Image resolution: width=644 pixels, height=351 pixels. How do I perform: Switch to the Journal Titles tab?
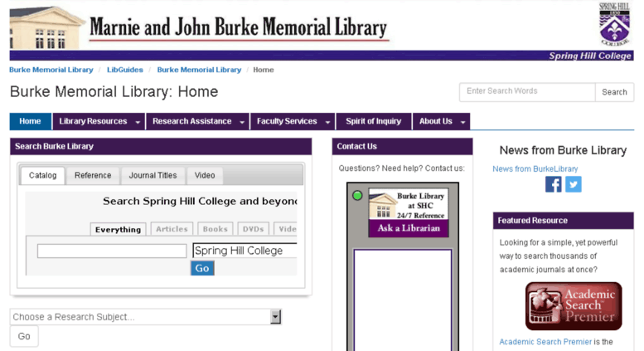point(153,176)
